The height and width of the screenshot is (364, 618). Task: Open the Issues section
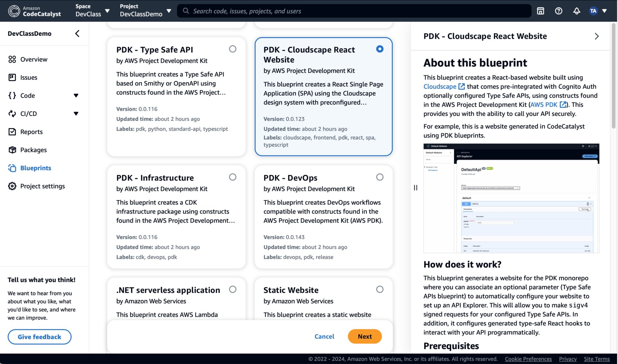coord(29,77)
